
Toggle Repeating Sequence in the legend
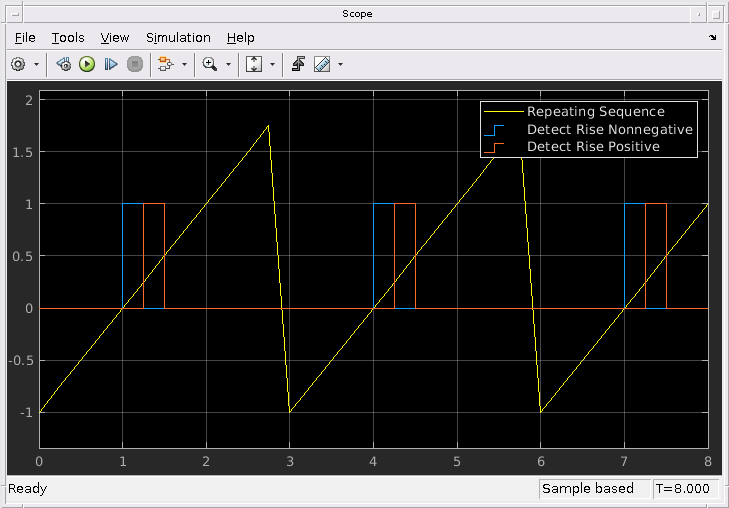(x=596, y=112)
